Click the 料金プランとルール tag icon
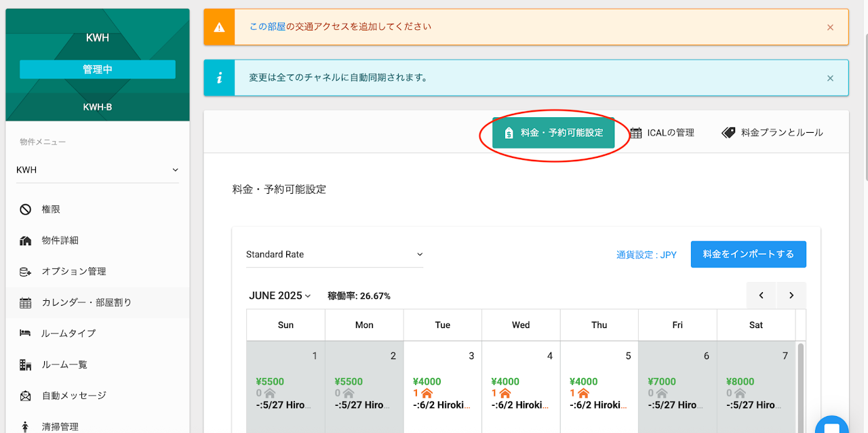The width and height of the screenshot is (868, 433). (x=728, y=133)
